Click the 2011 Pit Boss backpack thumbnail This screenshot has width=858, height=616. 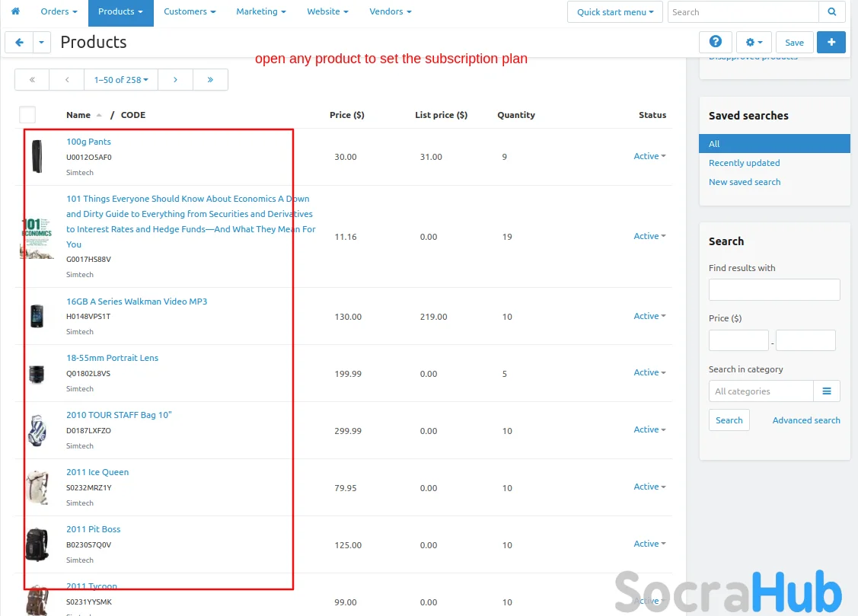pos(37,544)
